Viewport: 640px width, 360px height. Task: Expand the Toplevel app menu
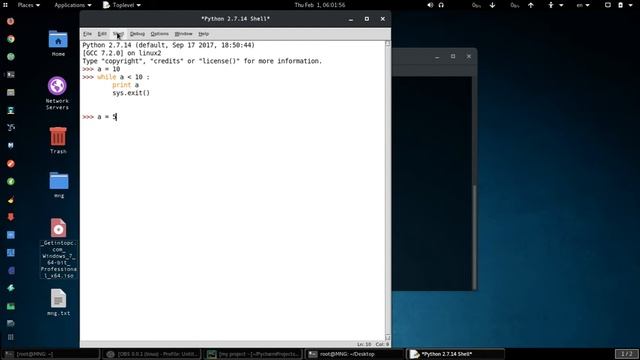pyautogui.click(x=122, y=5)
